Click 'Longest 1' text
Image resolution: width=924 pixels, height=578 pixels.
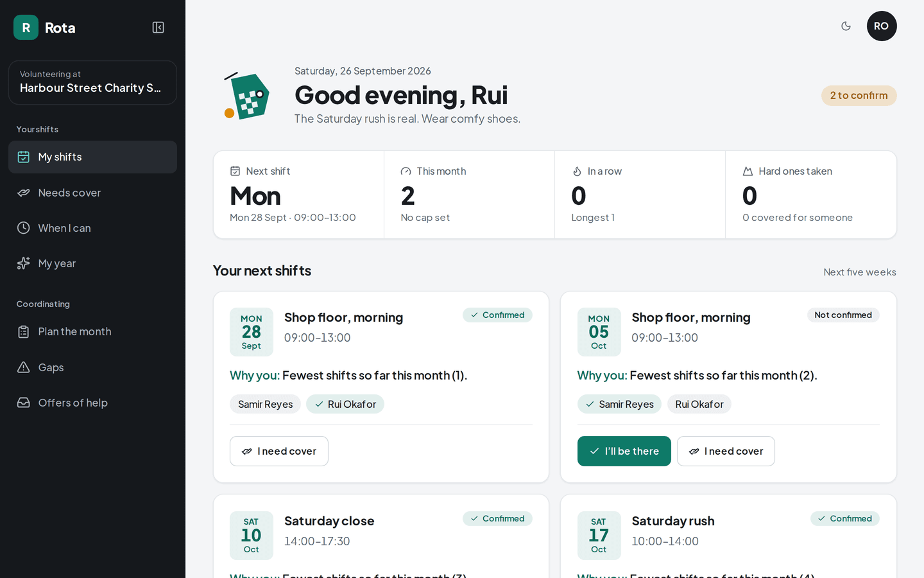pyautogui.click(x=593, y=218)
